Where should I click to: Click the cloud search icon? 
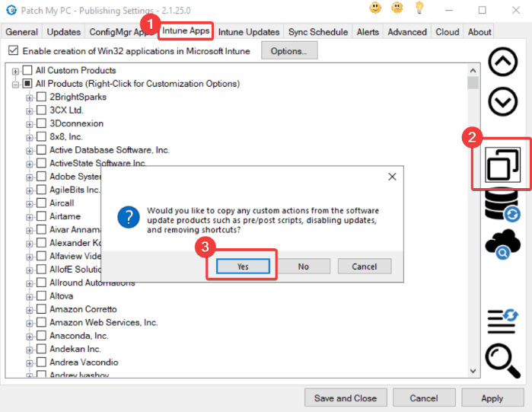[502, 244]
